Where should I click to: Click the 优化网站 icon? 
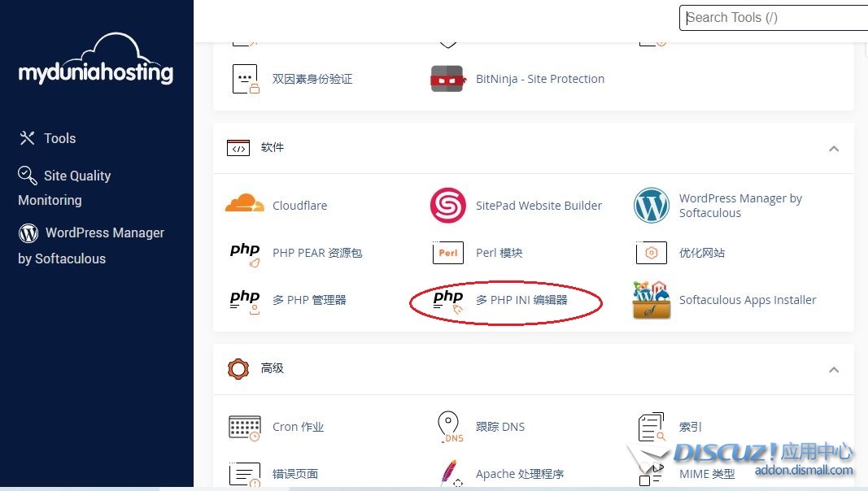(652, 254)
